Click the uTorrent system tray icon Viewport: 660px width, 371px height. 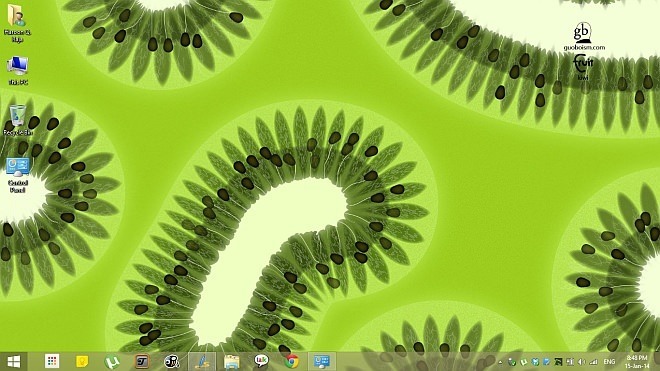(x=524, y=362)
